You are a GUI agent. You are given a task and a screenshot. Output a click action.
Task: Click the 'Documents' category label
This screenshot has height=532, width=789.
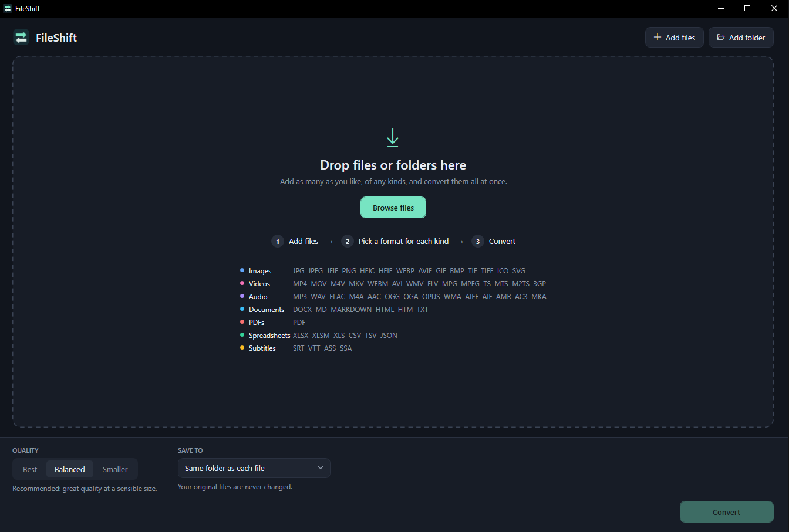click(x=267, y=310)
